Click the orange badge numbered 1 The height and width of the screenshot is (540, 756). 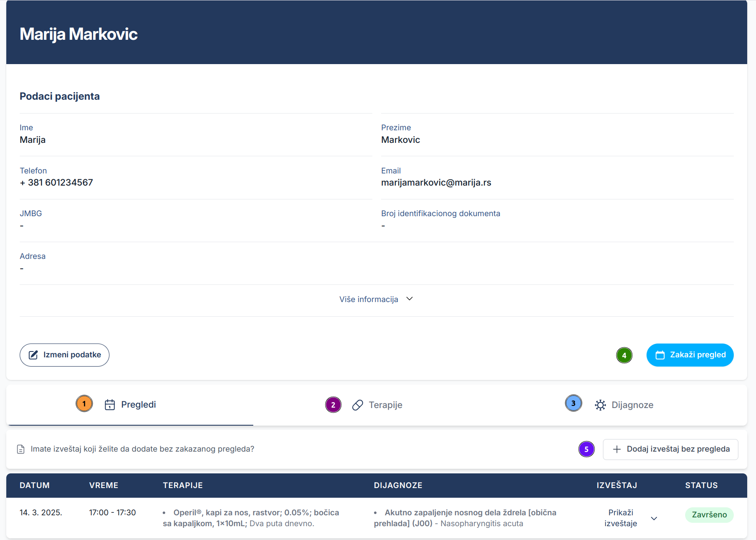pyautogui.click(x=84, y=403)
